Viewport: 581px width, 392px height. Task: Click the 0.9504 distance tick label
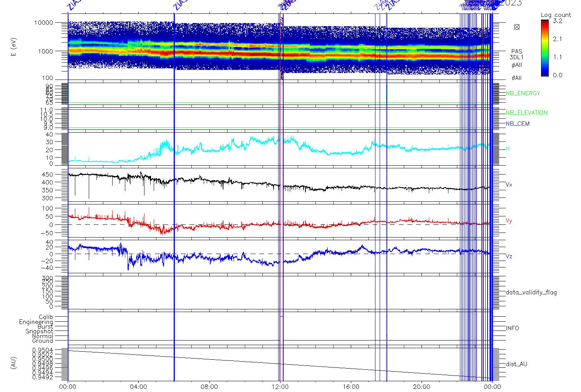pos(43,350)
